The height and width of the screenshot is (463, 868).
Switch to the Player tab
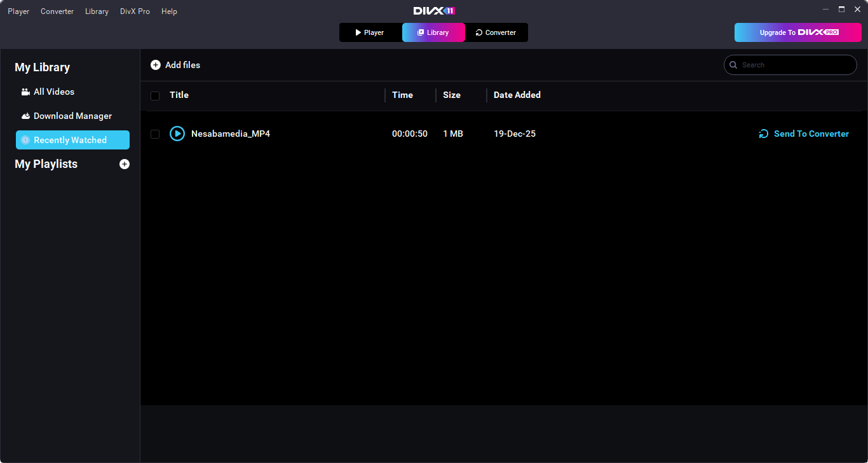[x=370, y=32]
